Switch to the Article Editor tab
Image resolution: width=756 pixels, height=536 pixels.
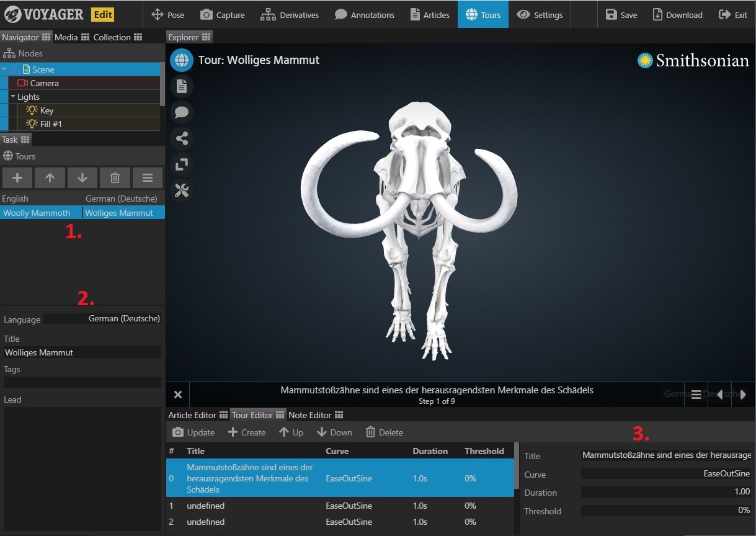tap(192, 415)
